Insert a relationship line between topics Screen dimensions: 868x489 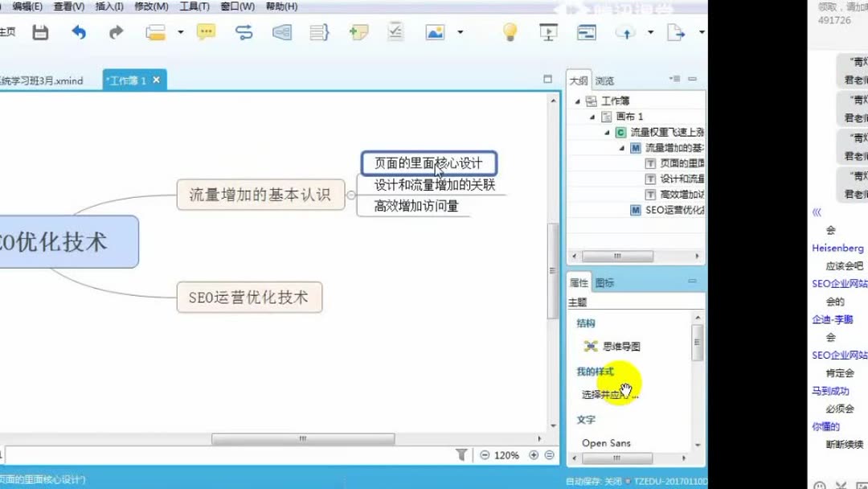[x=244, y=33]
